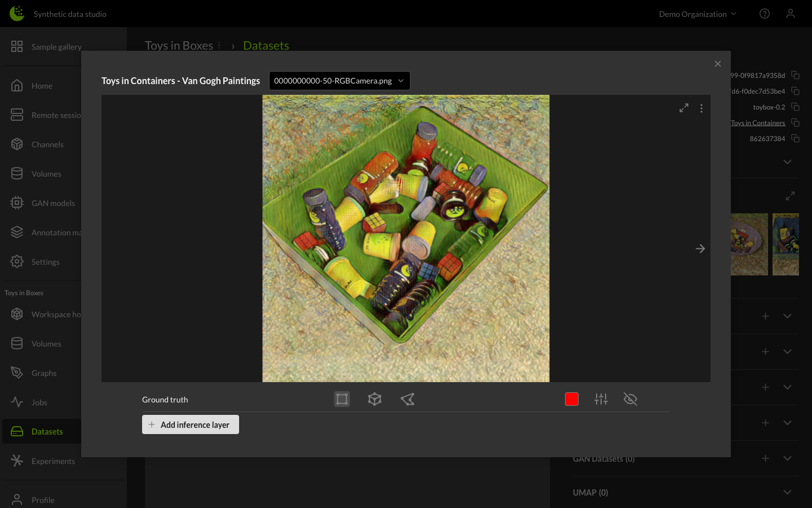Open image viewer three-dot options menu
Viewport: 812px width, 508px height.
pos(701,108)
